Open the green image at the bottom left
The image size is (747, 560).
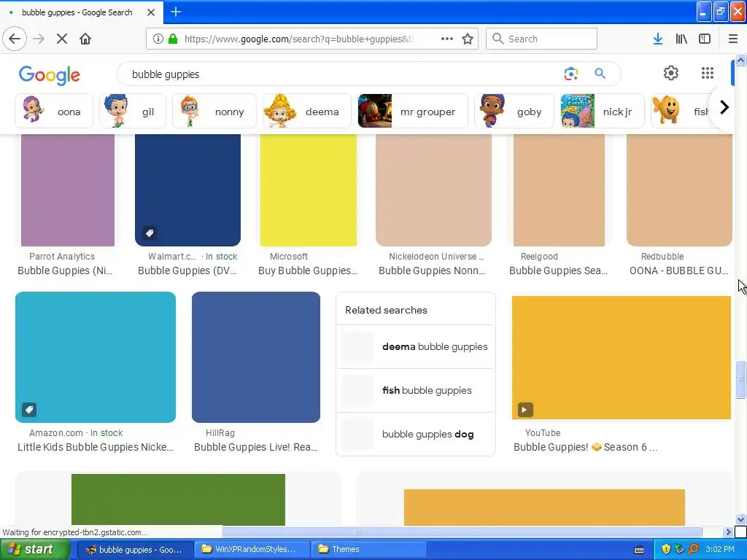click(x=178, y=499)
